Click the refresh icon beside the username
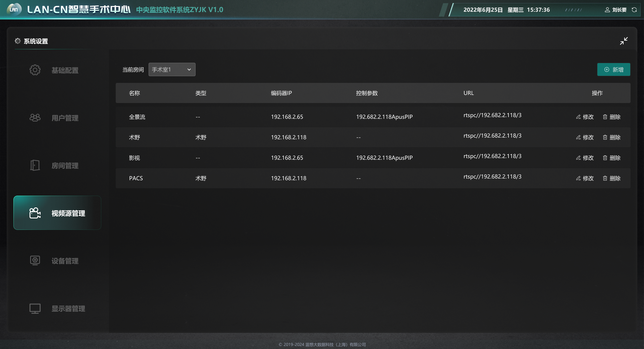The image size is (644, 349). tap(634, 10)
